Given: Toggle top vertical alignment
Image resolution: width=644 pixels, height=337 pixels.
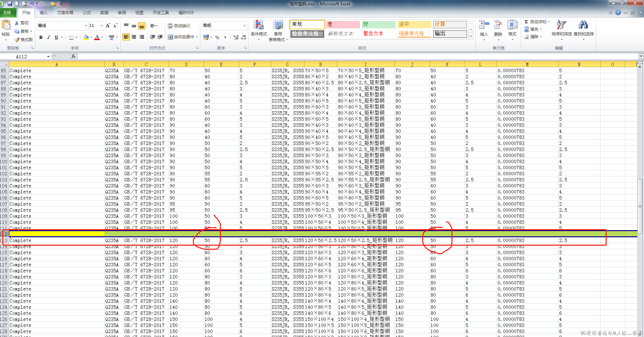Looking at the screenshot, I should coord(126,26).
